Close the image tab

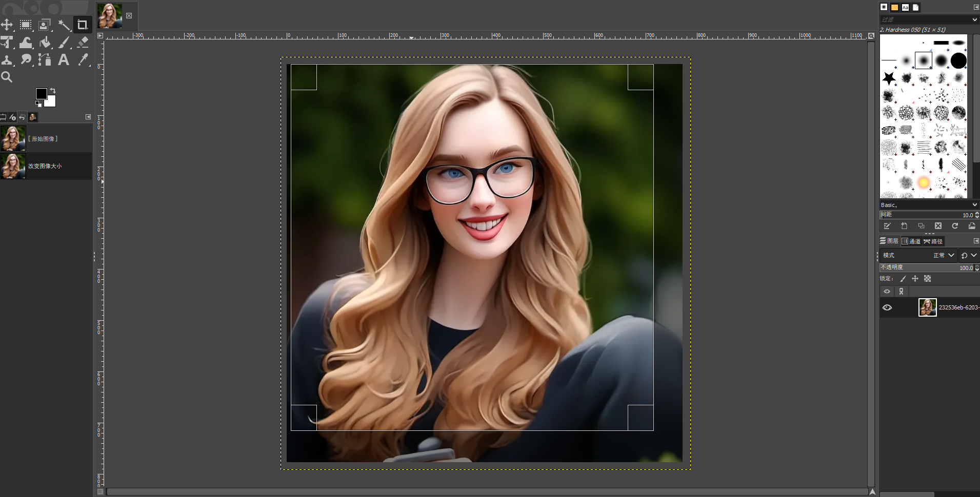pos(129,15)
